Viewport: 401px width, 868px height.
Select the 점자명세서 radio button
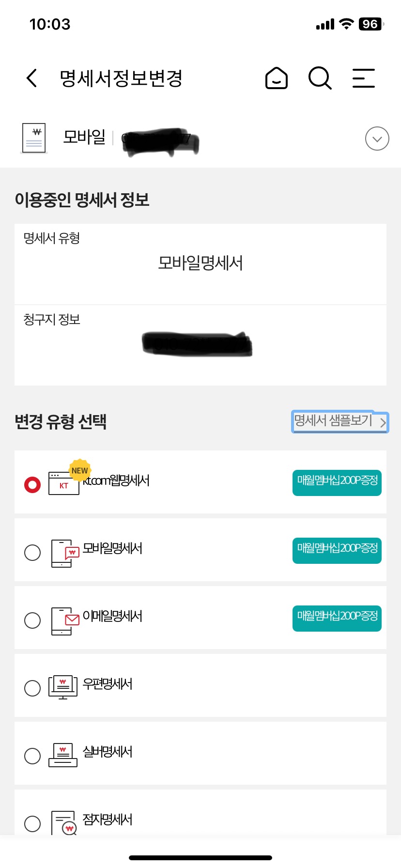pos(32,823)
